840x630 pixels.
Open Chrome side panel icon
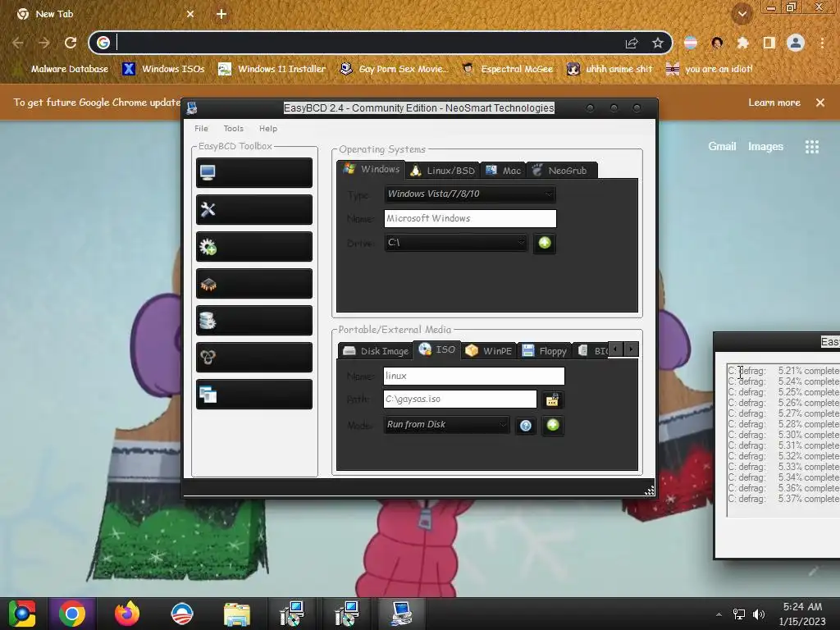tap(769, 43)
